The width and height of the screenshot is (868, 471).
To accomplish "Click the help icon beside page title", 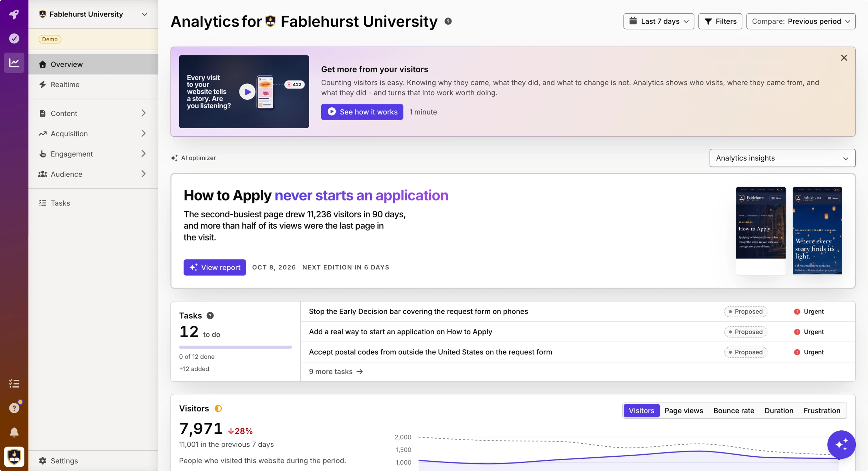I will pos(448,21).
